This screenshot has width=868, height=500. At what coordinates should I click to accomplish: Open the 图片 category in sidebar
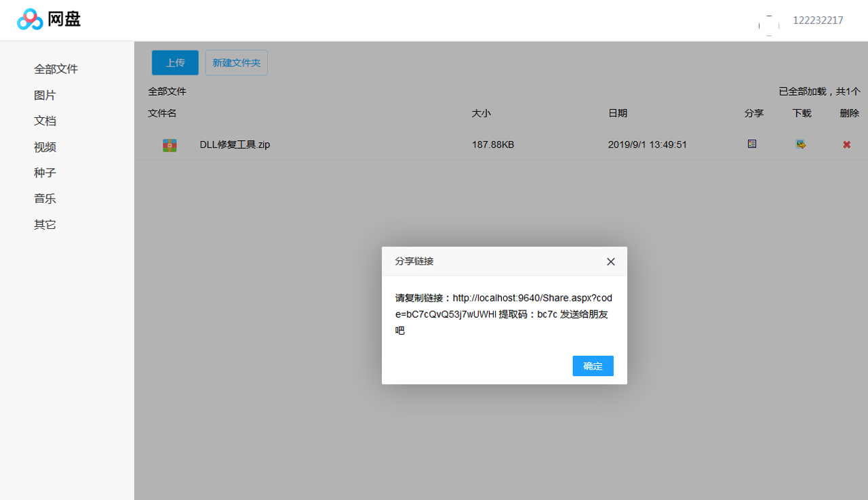pyautogui.click(x=45, y=95)
